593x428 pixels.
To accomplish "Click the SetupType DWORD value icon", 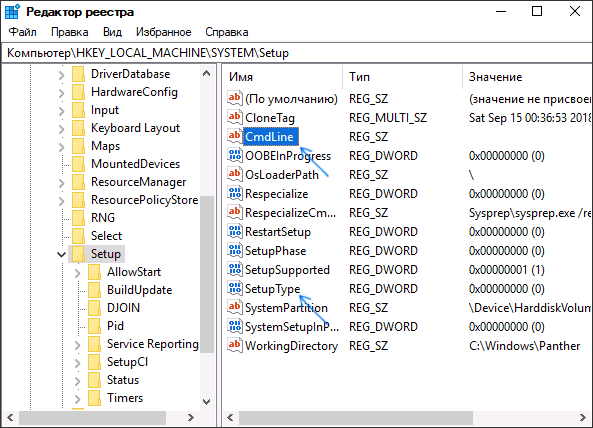I will point(234,288).
